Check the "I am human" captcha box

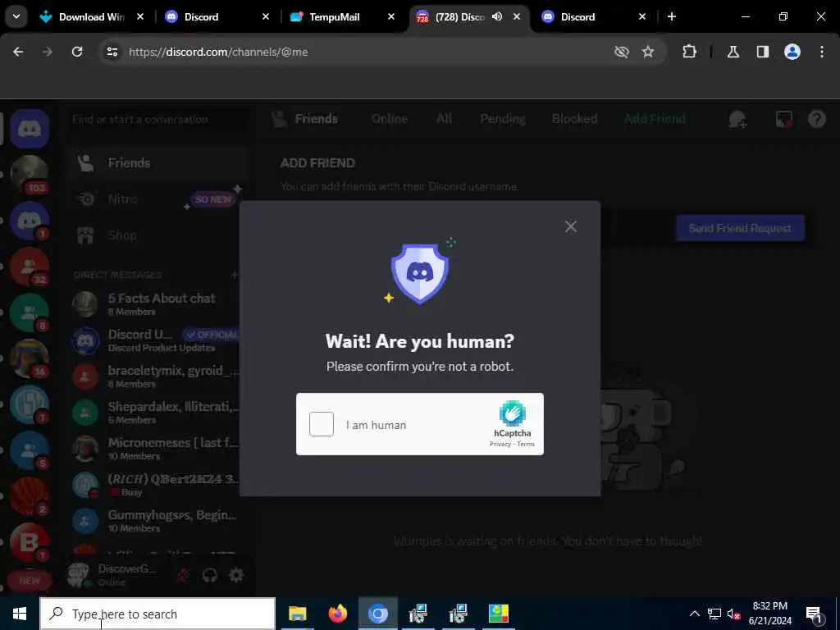[x=322, y=424]
